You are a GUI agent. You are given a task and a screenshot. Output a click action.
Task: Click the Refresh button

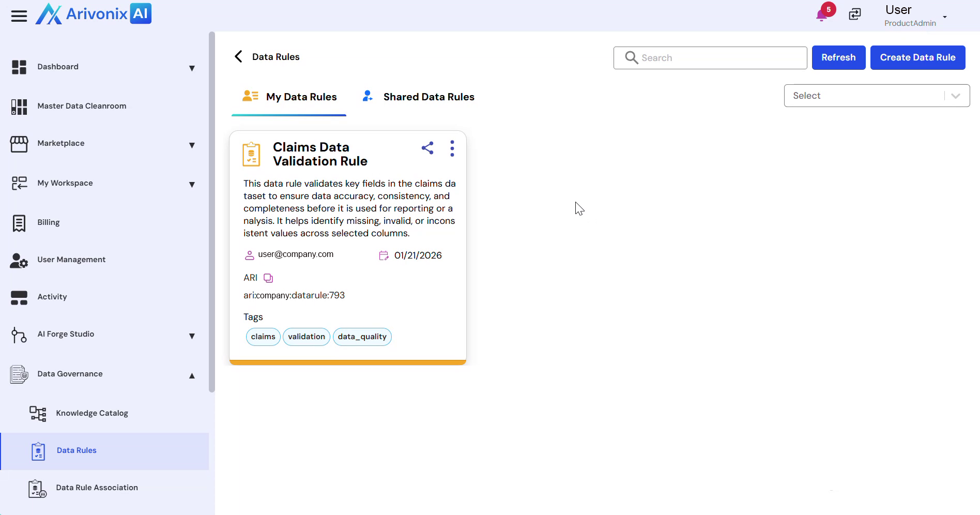point(838,57)
